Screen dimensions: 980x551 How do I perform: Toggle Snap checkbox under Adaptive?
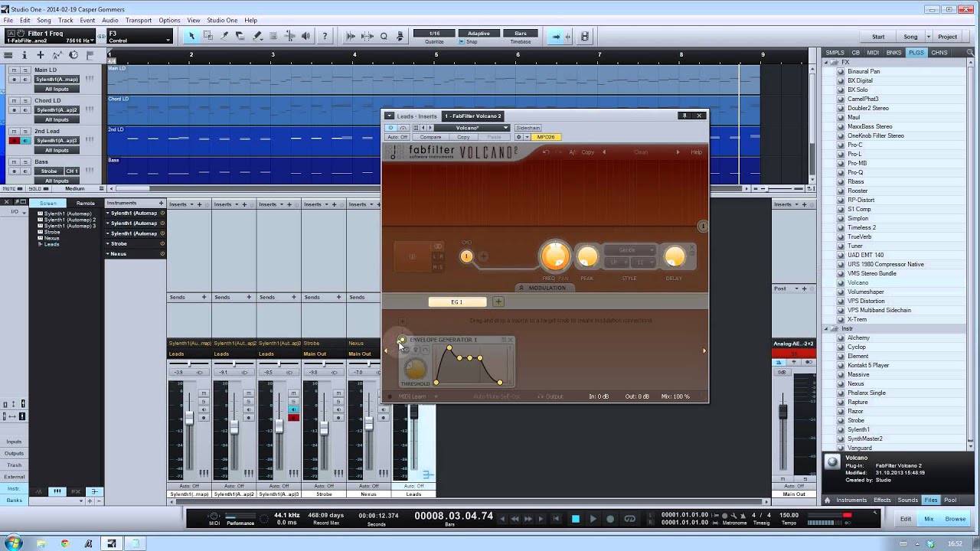(x=462, y=41)
